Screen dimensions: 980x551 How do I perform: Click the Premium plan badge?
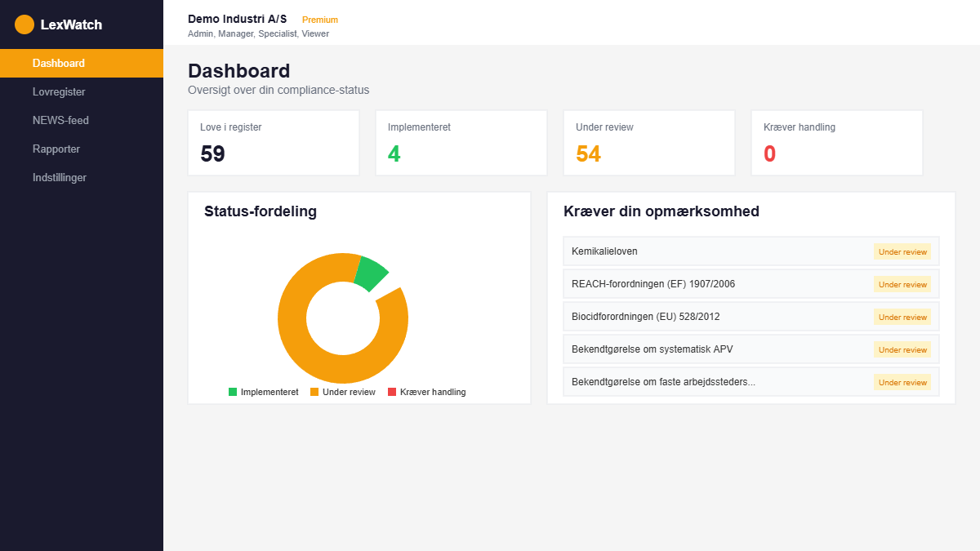coord(320,20)
